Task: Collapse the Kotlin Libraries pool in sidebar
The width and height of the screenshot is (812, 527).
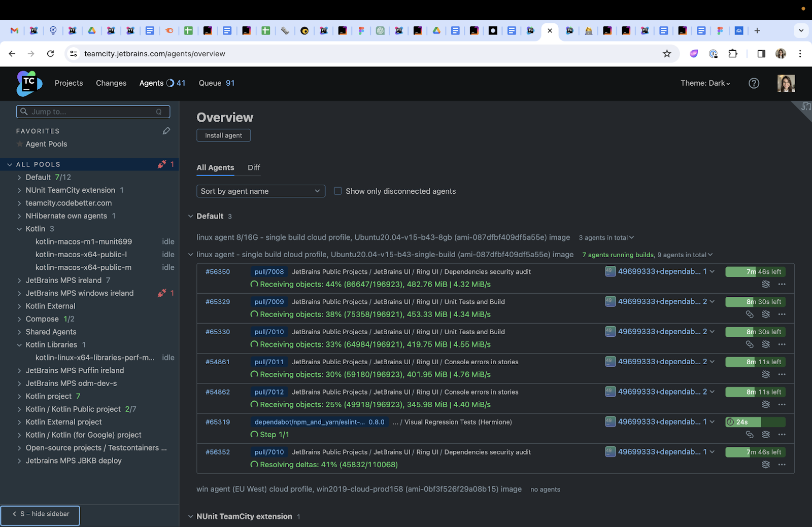Action: [19, 345]
